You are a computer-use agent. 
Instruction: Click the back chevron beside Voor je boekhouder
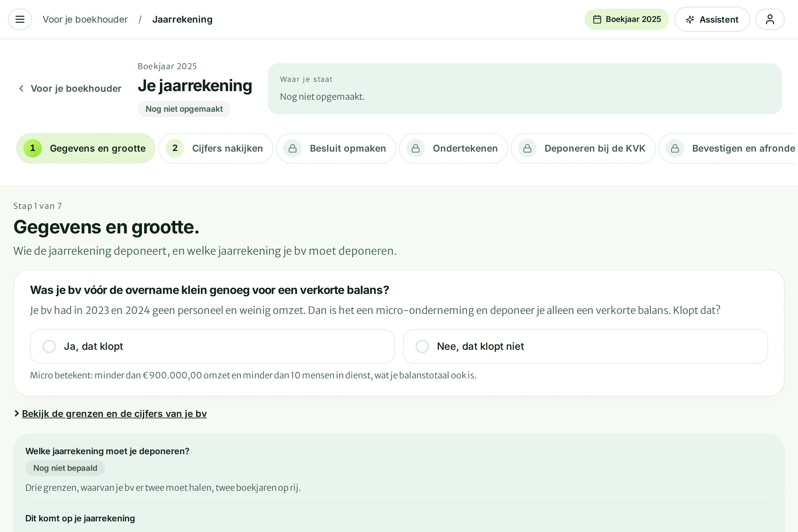[x=21, y=88]
